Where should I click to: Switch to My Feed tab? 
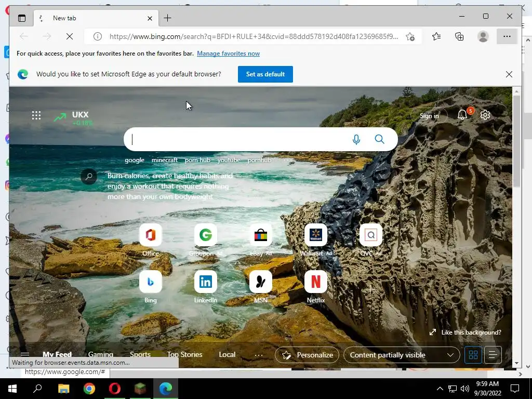tap(57, 354)
